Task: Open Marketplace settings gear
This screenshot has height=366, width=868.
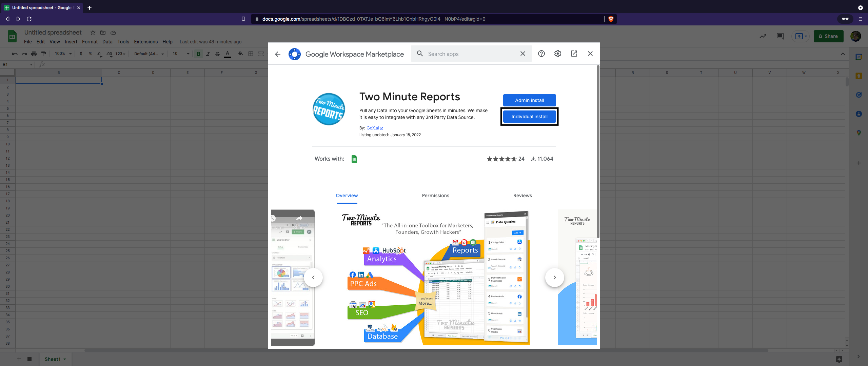Action: pyautogui.click(x=558, y=54)
